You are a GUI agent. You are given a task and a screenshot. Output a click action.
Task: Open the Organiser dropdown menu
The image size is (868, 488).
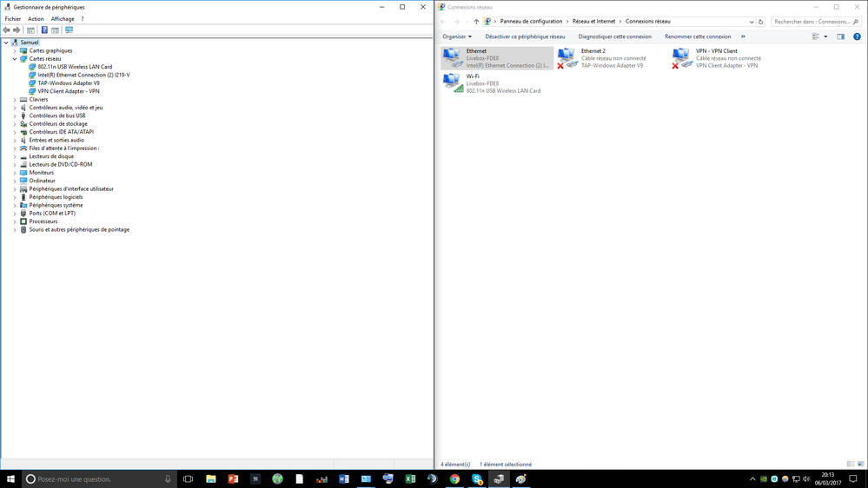(457, 36)
